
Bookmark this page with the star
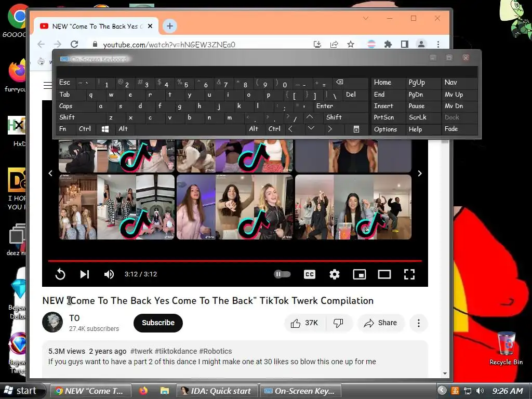pyautogui.click(x=351, y=44)
